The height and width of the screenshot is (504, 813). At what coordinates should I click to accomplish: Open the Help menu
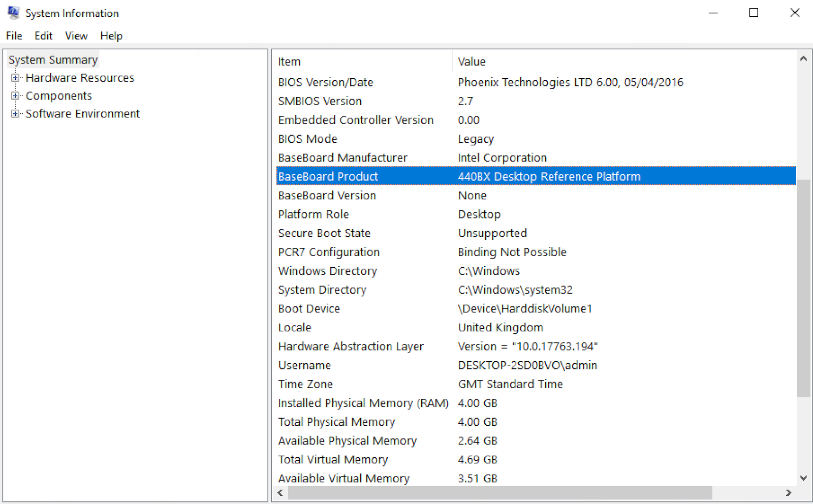pyautogui.click(x=111, y=36)
